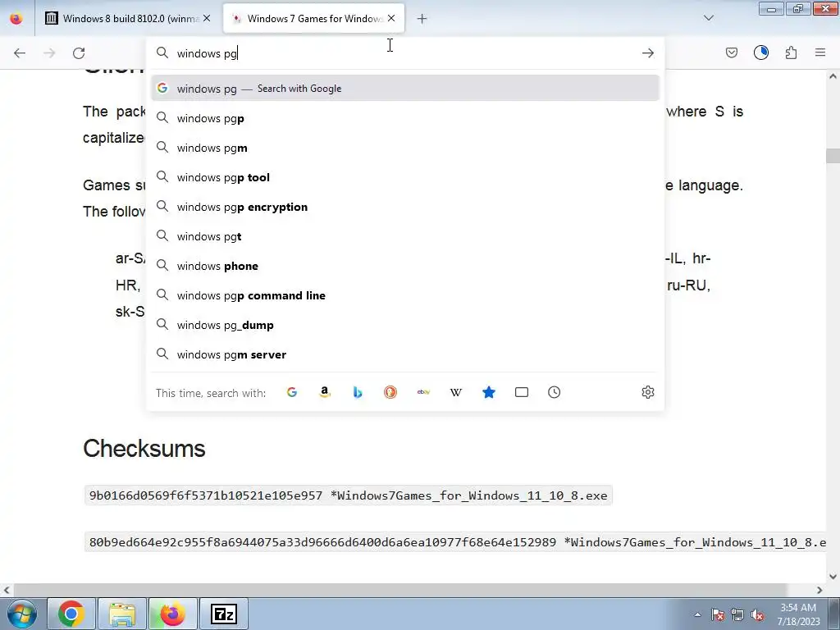Image resolution: width=840 pixels, height=630 pixels.
Task: Click inside the address bar text field
Action: 404,53
